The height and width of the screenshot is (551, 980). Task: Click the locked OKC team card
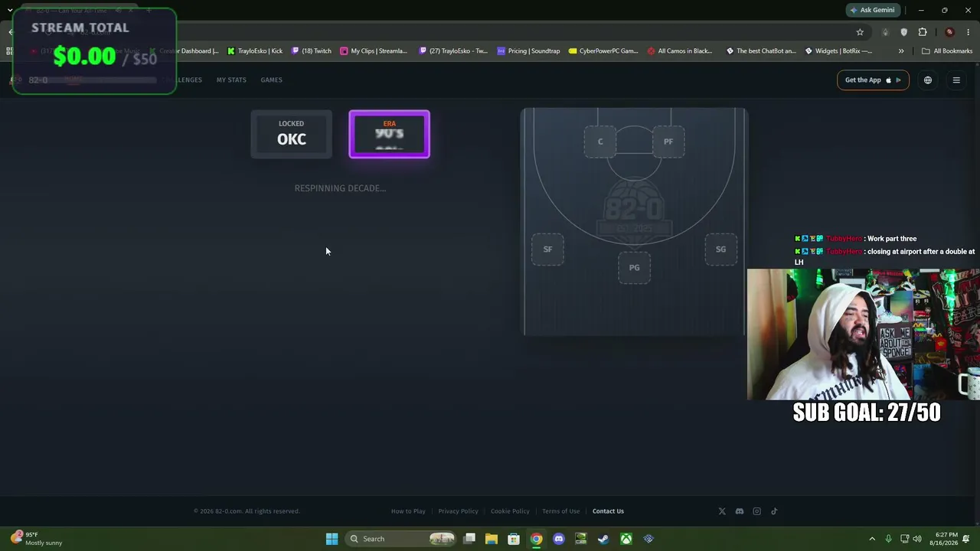point(292,135)
